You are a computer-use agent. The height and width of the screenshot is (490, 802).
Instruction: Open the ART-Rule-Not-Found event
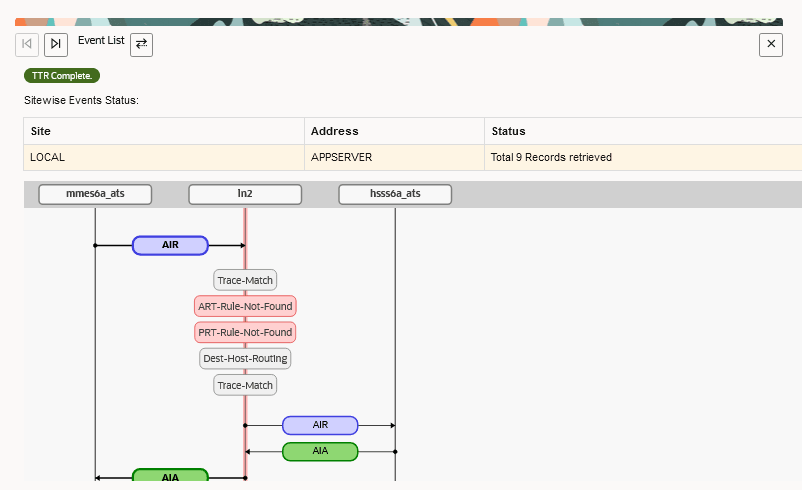[x=245, y=306]
